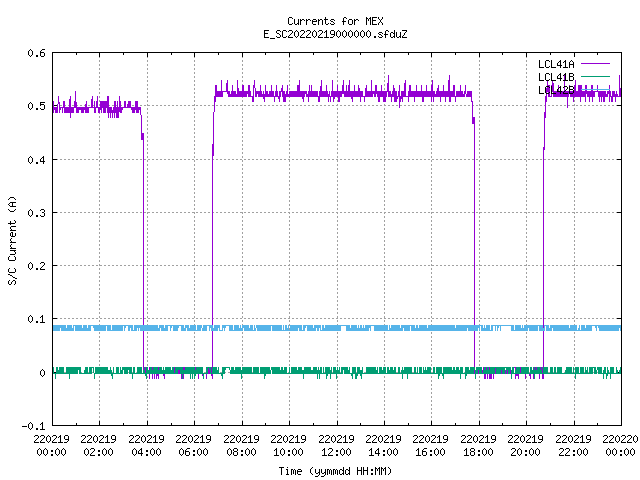This screenshot has width=640, height=480.
Task: Click the 14:00 time-axis tick label
Action: click(383, 452)
